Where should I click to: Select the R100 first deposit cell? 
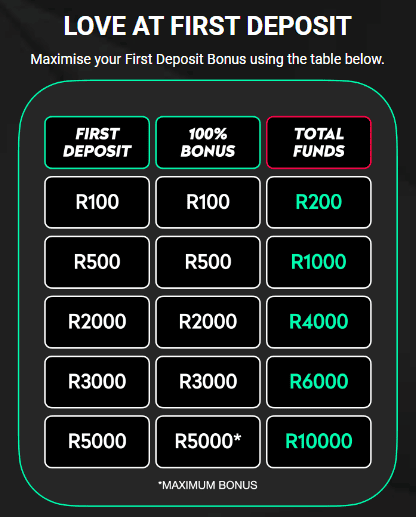click(97, 202)
